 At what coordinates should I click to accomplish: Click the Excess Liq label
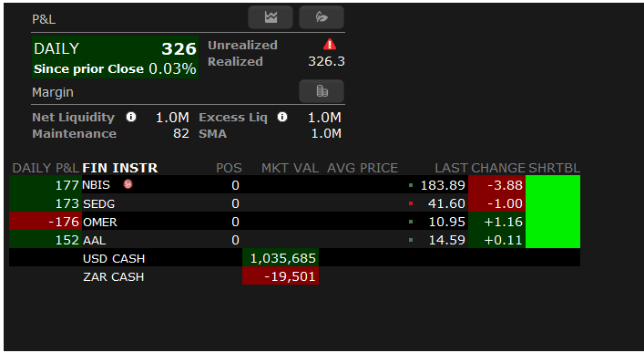pyautogui.click(x=233, y=118)
